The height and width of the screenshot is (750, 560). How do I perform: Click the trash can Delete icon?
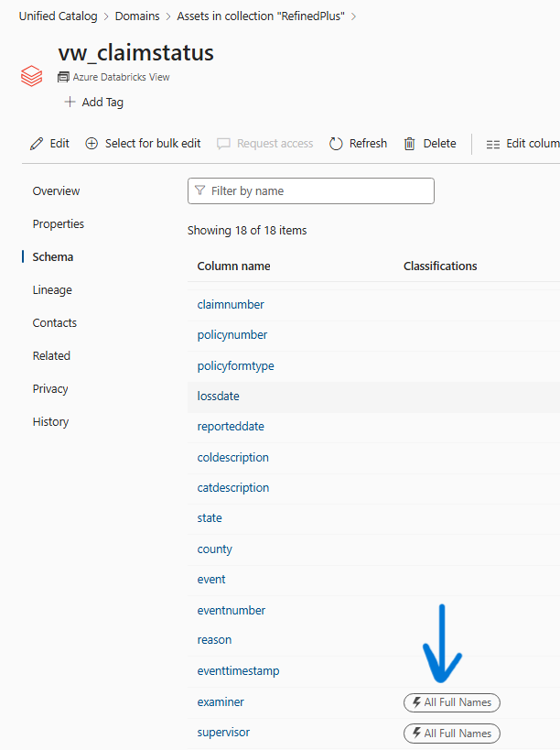coord(410,144)
